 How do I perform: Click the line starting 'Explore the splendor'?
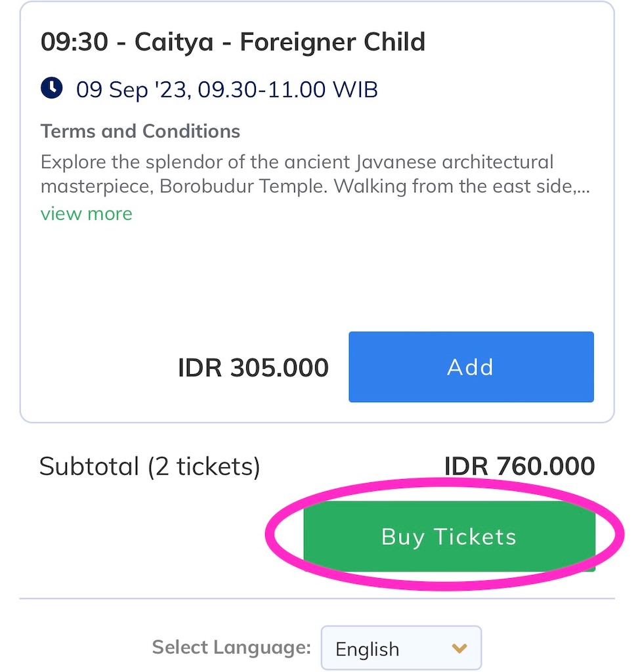click(x=297, y=163)
